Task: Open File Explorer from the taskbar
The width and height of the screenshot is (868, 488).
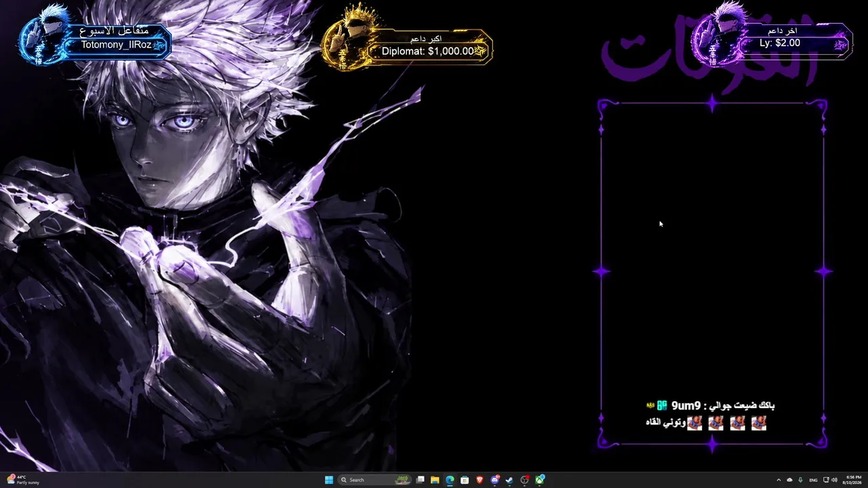Action: coord(435,480)
